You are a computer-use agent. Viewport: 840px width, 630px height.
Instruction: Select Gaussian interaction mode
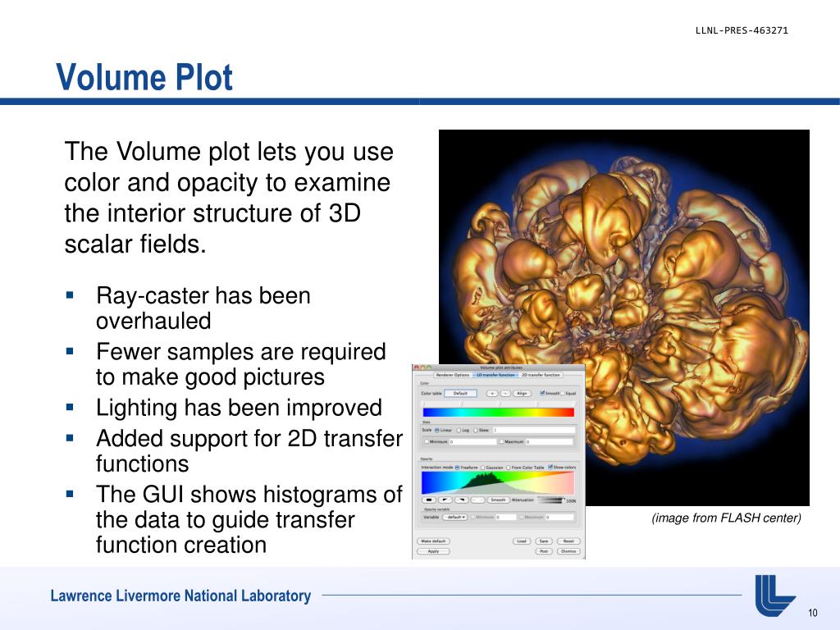pos(482,468)
